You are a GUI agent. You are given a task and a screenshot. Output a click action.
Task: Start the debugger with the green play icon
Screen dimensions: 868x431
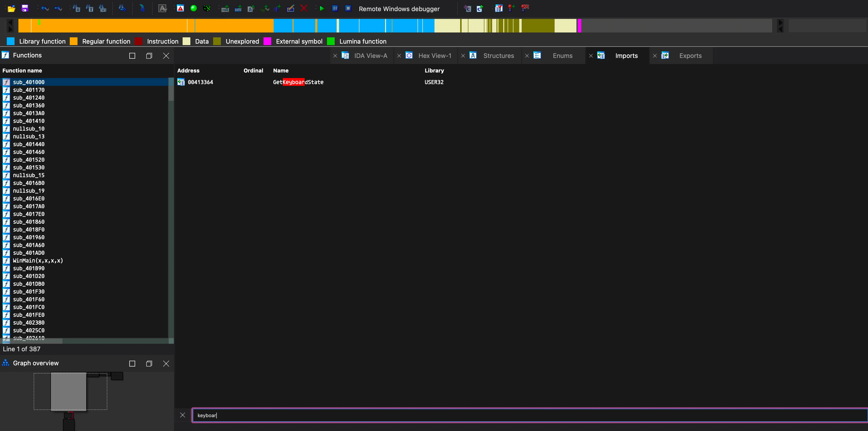[x=322, y=8]
